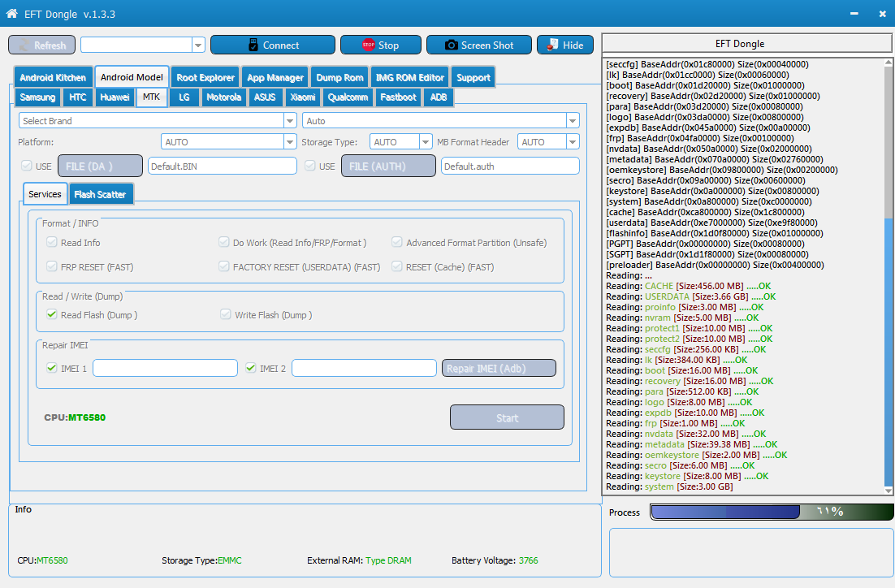Switch to the Services tab
895x588 pixels.
45,194
